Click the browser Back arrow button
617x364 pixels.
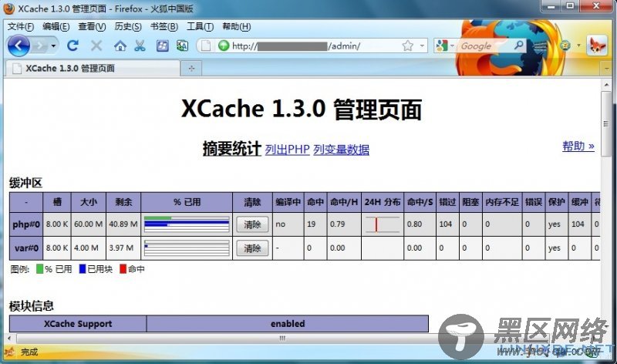pyautogui.click(x=18, y=45)
